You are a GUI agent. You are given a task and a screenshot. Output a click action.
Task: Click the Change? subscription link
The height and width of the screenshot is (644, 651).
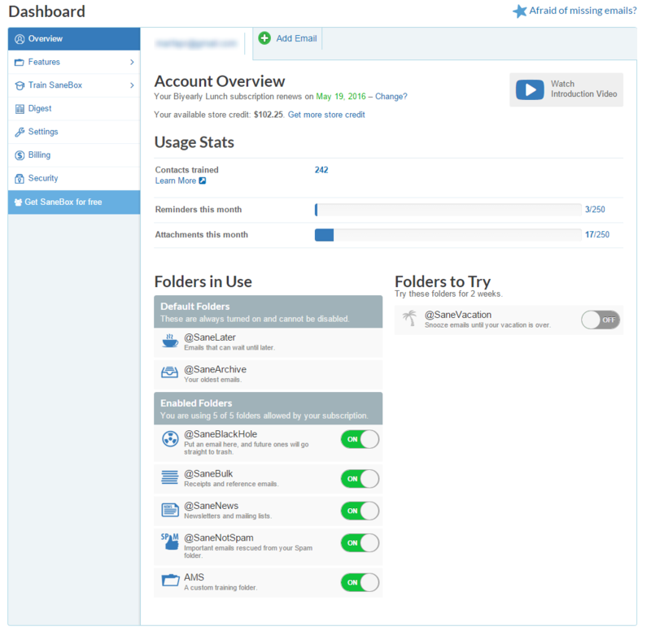click(391, 96)
